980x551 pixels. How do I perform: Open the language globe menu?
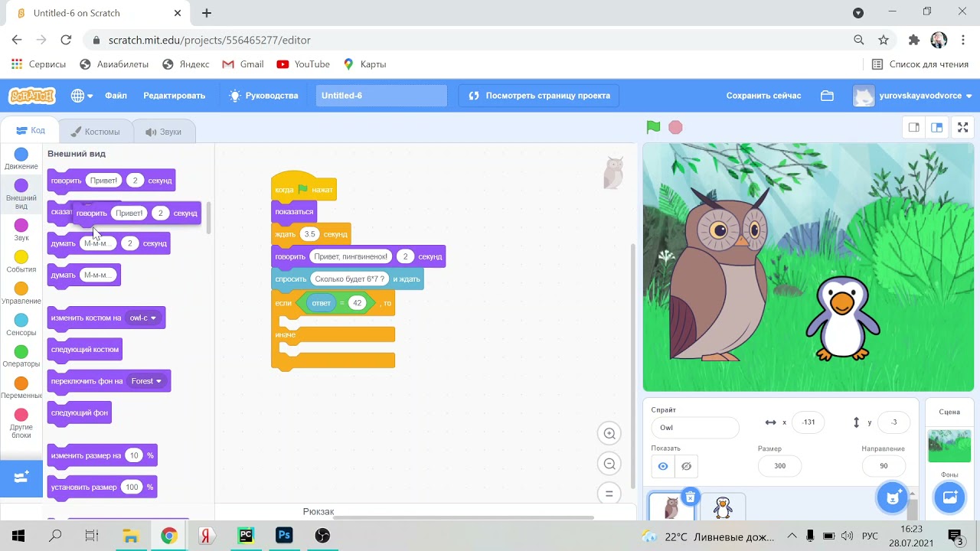click(81, 96)
